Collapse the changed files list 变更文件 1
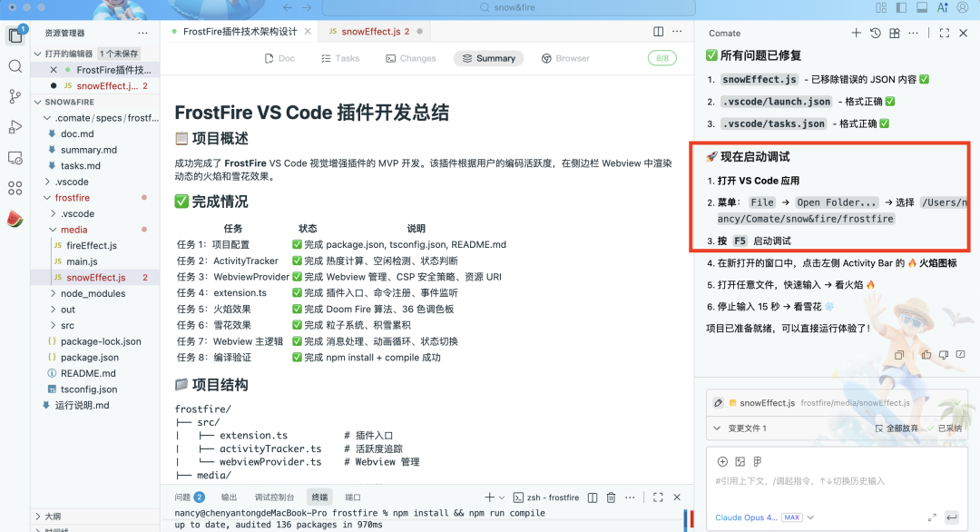Screen dimensions: 980x532 [x=717, y=429]
